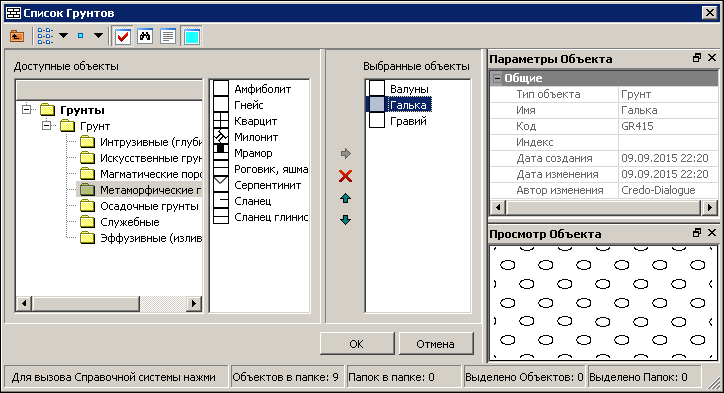724x393 pixels.
Task: Select the Метаморфические folder
Action: tap(151, 190)
